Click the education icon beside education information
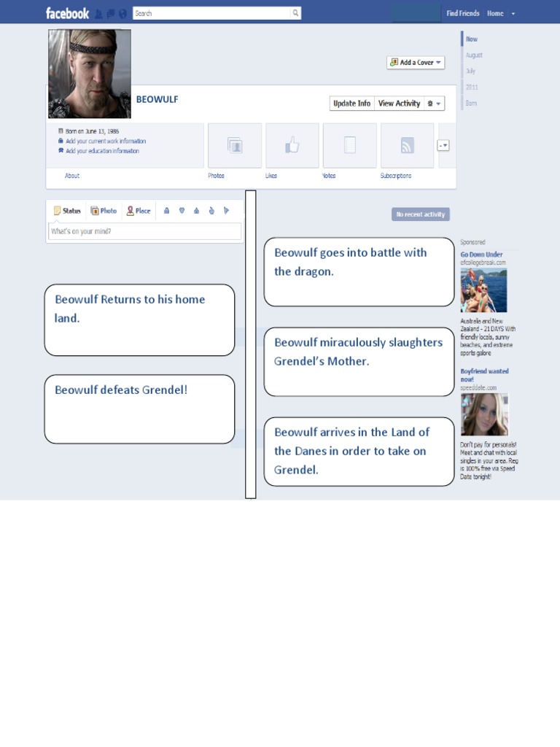Image resolution: width=560 pixels, height=747 pixels. click(61, 150)
